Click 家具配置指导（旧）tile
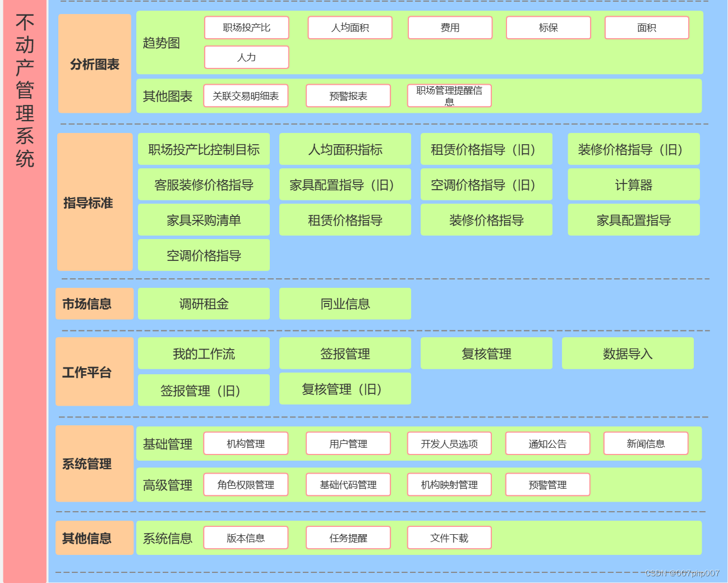This screenshot has width=728, height=583. click(x=345, y=185)
